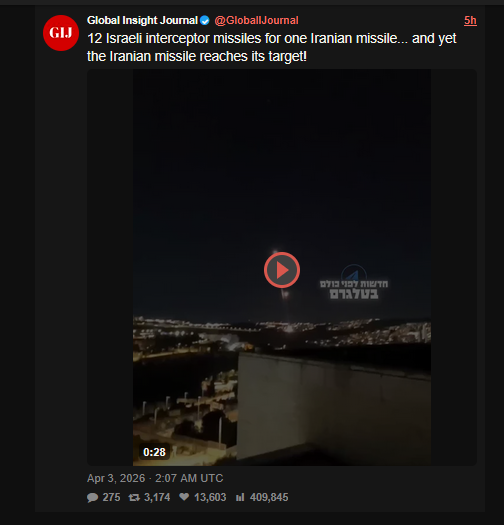Viewport: 504px width, 525px height.
Task: Click the 409,845 views count
Action: pos(269,497)
